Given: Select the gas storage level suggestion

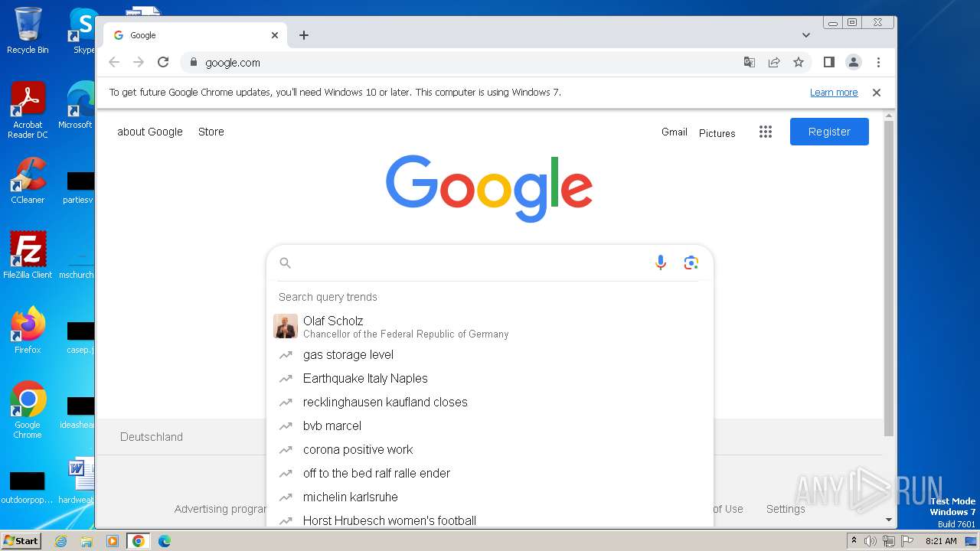Looking at the screenshot, I should click(490, 355).
